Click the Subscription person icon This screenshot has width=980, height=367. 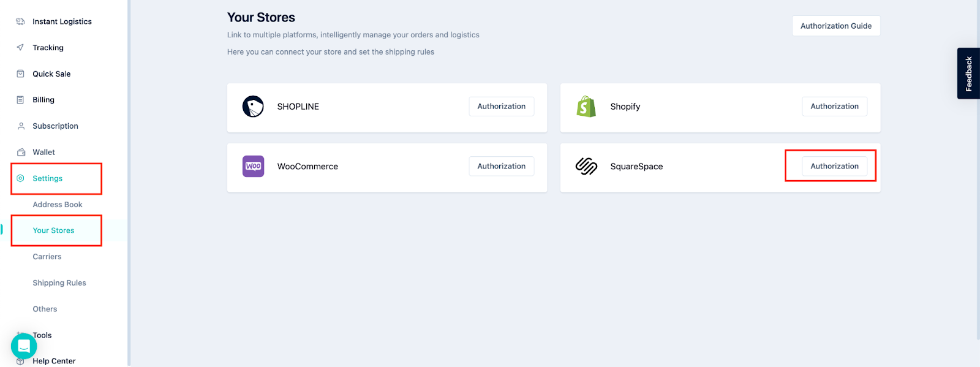(21, 126)
